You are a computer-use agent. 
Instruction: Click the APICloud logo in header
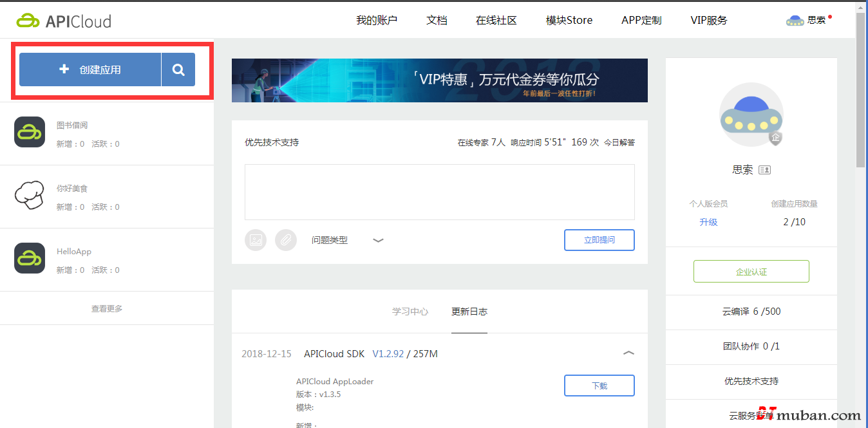(x=64, y=21)
